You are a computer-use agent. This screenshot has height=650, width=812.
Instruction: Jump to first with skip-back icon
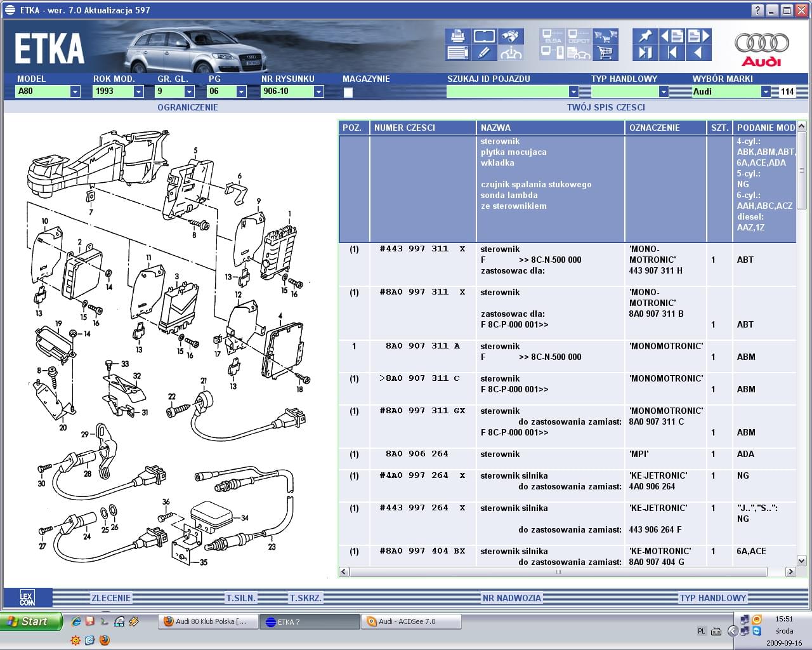pos(671,53)
